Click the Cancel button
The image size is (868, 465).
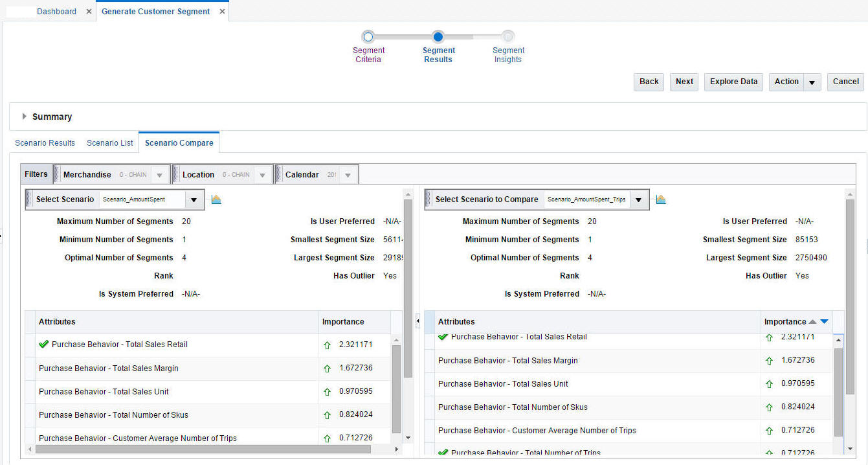click(845, 82)
